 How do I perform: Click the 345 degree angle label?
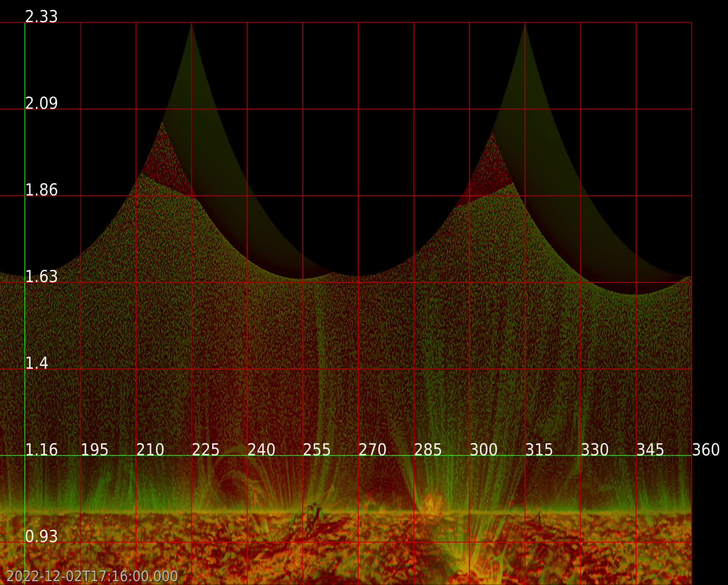click(650, 450)
